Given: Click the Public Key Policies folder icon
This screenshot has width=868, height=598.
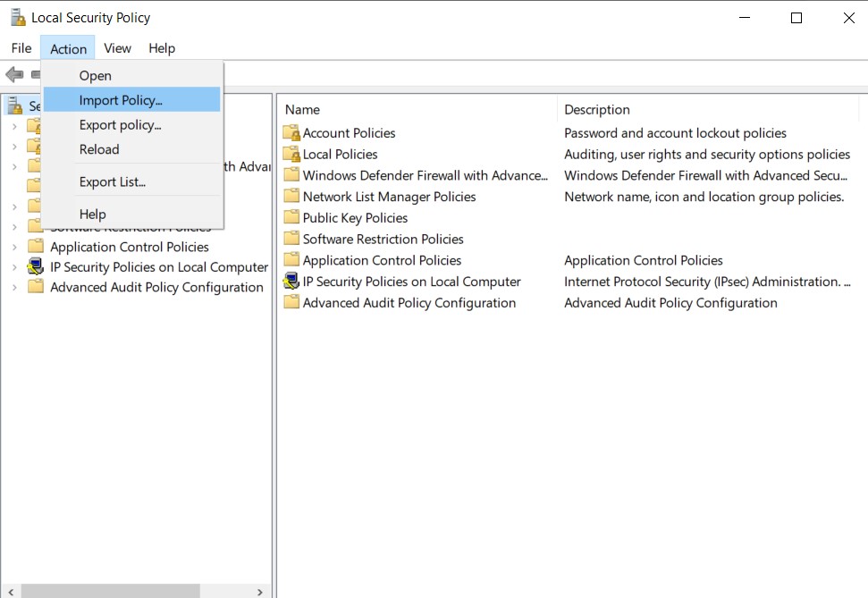Looking at the screenshot, I should click(291, 217).
